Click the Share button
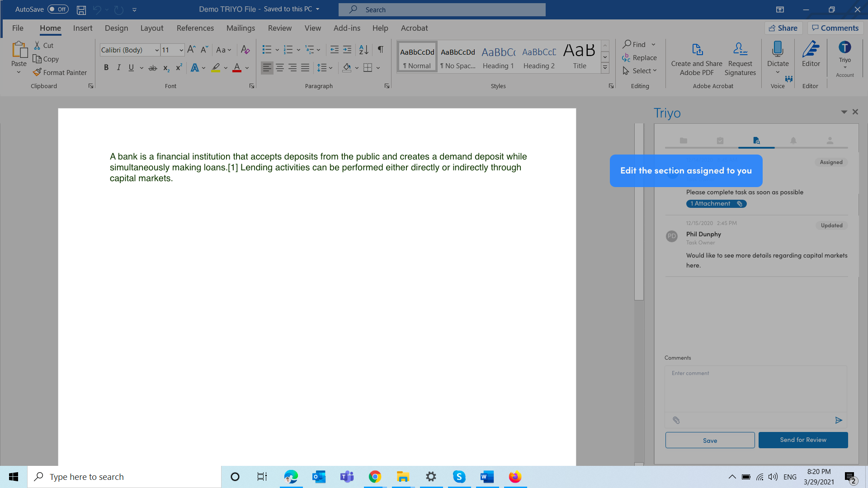This screenshot has width=868, height=488. tap(783, 28)
